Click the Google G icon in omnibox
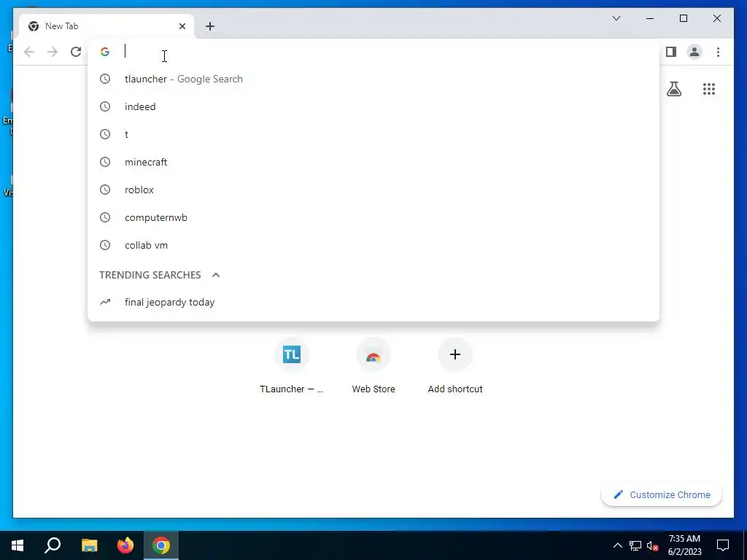The width and height of the screenshot is (747, 560). click(x=105, y=52)
